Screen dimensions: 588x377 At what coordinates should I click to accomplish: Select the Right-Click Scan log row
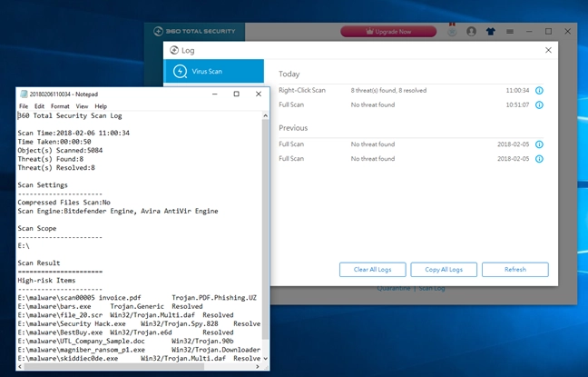[411, 91]
